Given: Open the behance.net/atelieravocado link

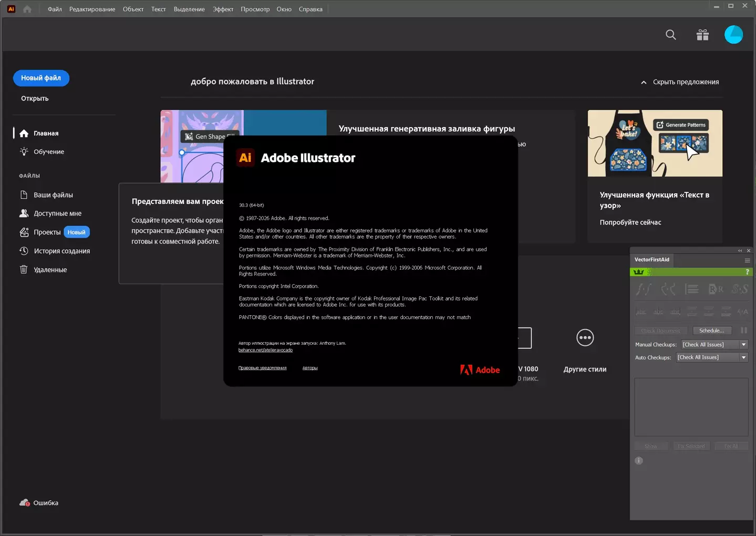Looking at the screenshot, I should coord(265,350).
